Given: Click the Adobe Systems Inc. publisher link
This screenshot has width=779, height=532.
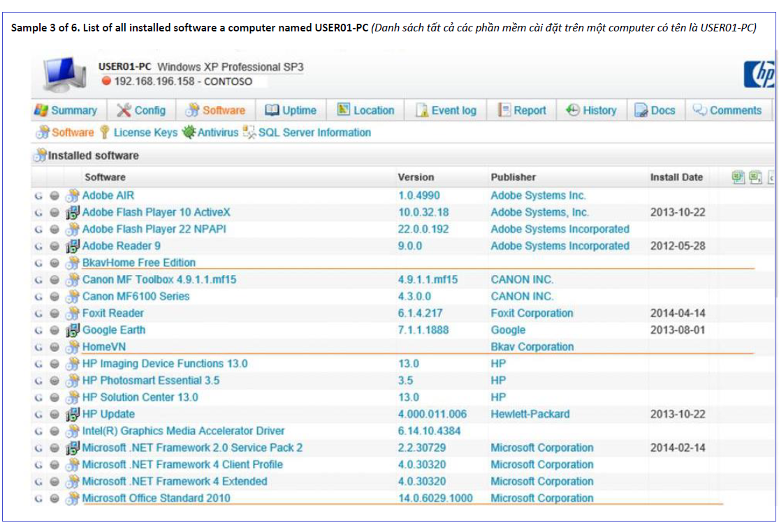Looking at the screenshot, I should (x=538, y=196).
